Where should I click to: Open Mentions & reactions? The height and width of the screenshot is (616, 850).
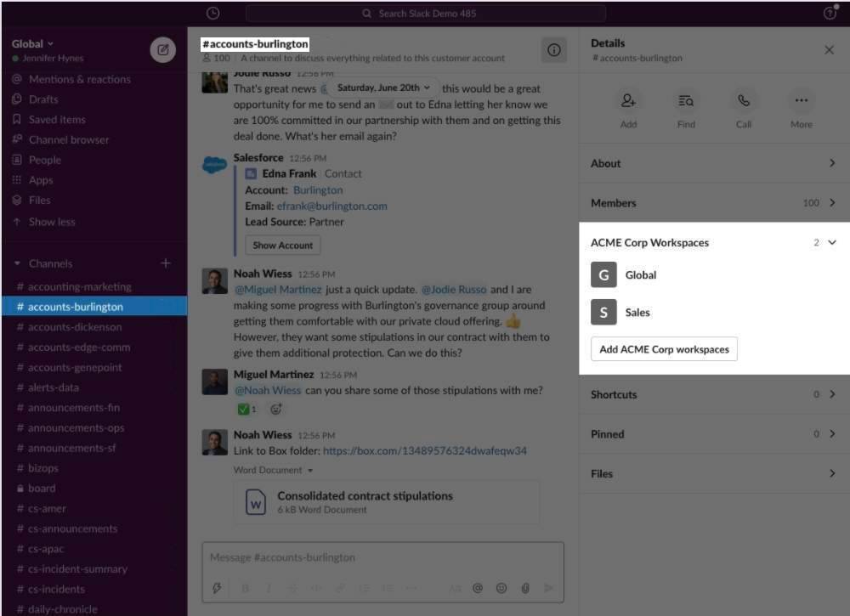(x=80, y=79)
